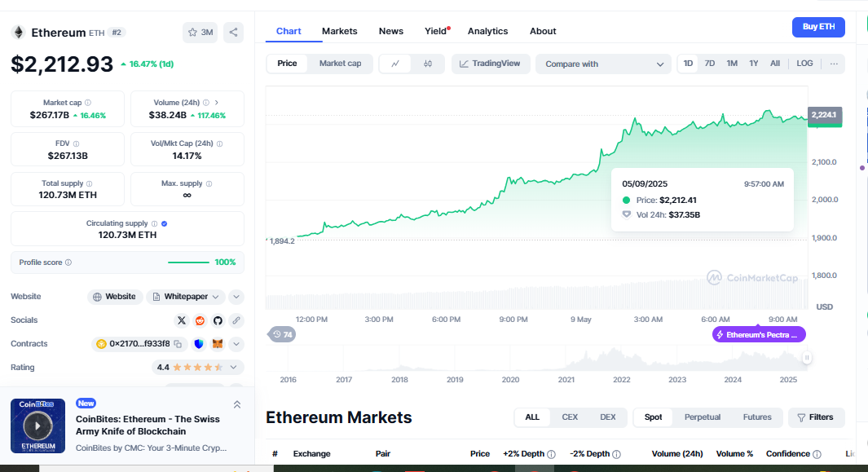868x472 pixels.
Task: Set chart range to 1D
Action: 688,64
